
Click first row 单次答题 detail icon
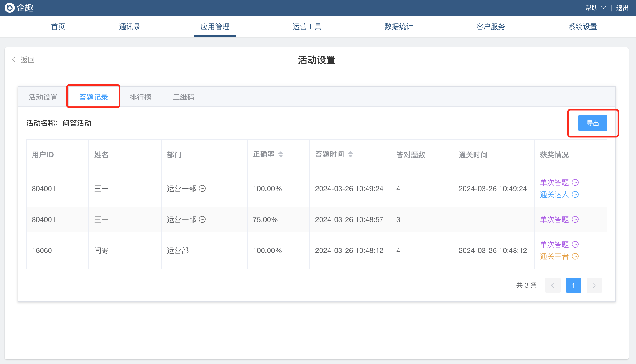(x=575, y=183)
